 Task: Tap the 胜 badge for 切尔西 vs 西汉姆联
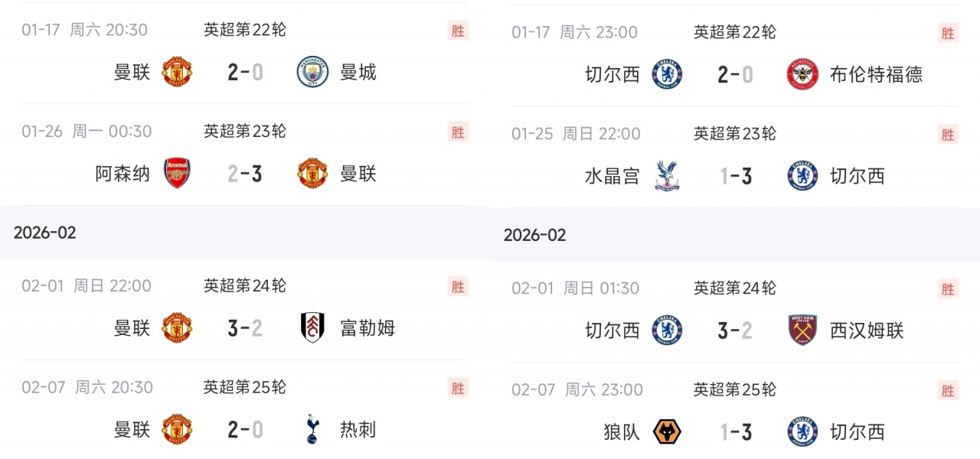(948, 289)
